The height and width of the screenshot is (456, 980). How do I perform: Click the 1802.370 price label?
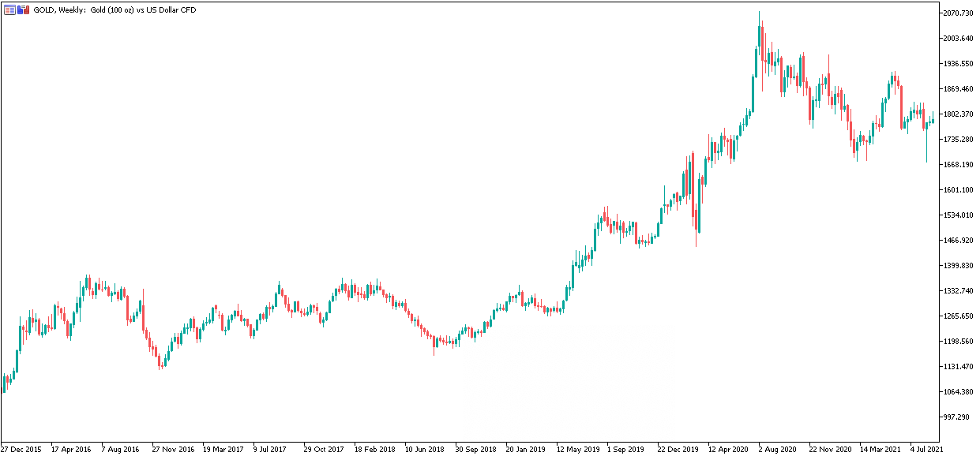click(x=959, y=114)
